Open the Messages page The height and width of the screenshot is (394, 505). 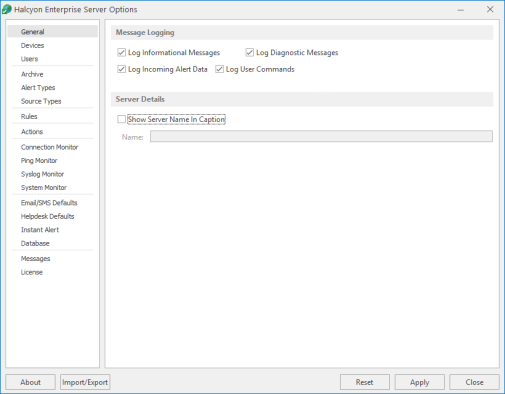35,259
